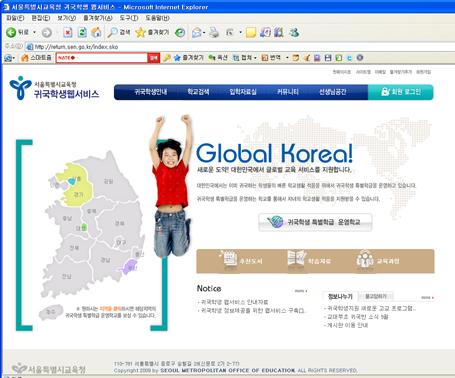The width and height of the screenshot is (455, 378).
Task: Open the 즐겨찾기(A) menu
Action: coord(98,18)
